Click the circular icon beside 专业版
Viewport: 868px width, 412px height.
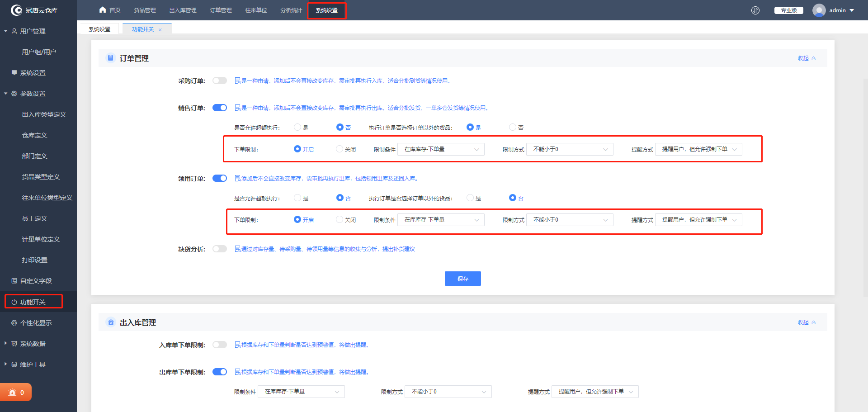(755, 10)
